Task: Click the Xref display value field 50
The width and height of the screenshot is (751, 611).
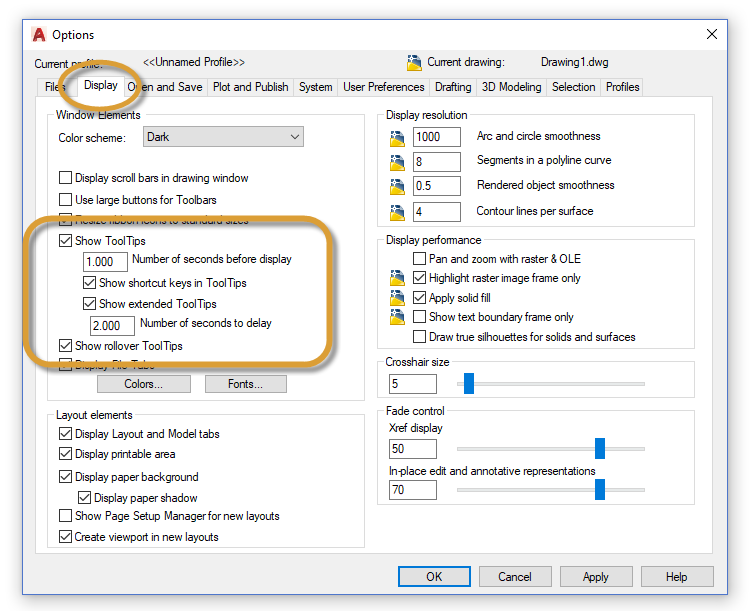Action: point(413,449)
